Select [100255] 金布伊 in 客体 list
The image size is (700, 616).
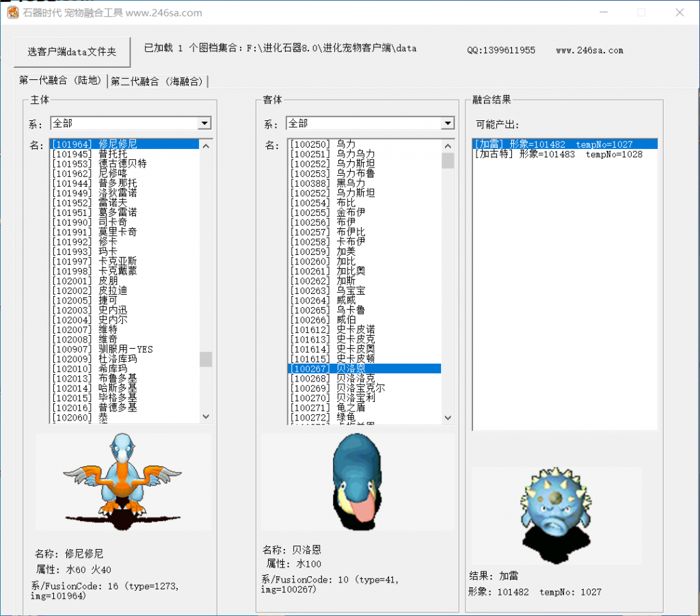point(365,213)
